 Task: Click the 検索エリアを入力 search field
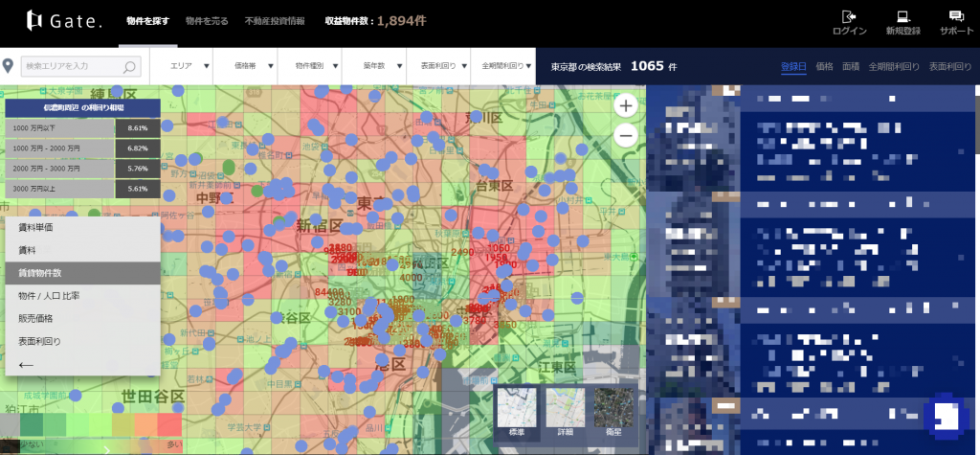point(72,66)
